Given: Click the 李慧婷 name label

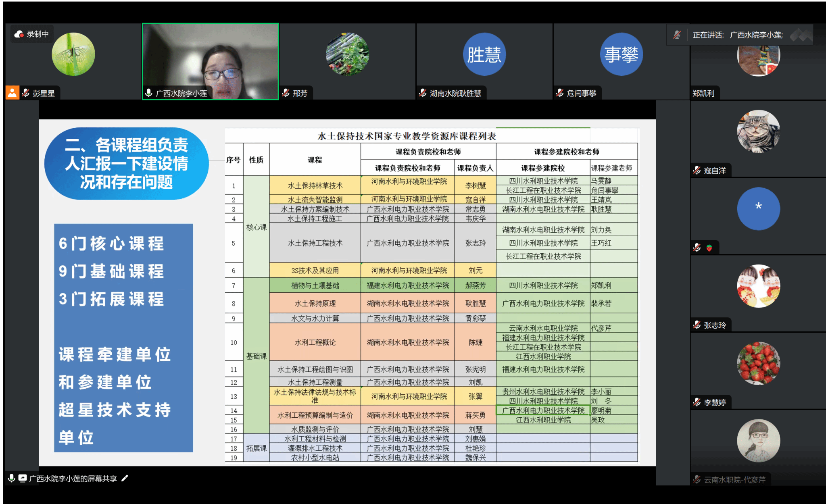Looking at the screenshot, I should 715,402.
